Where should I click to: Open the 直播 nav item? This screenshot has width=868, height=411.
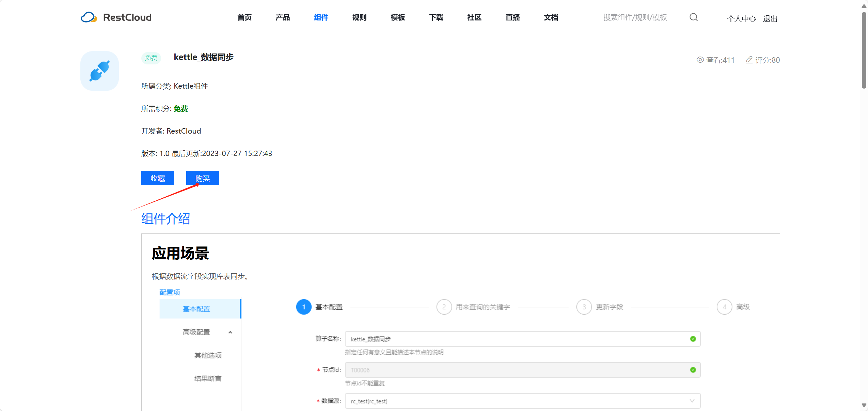point(512,17)
